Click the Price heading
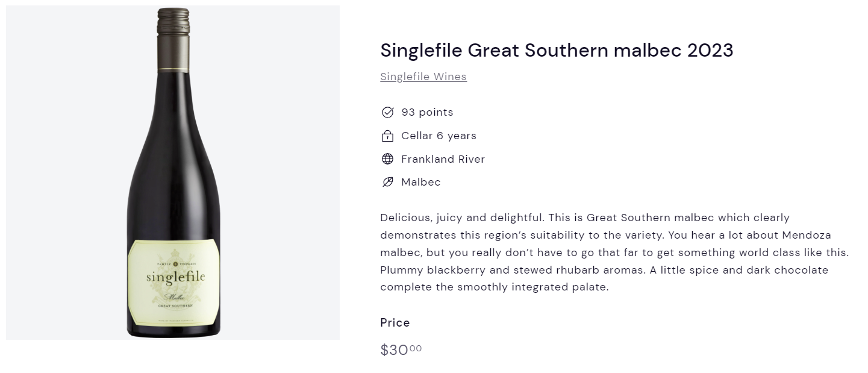The image size is (868, 373). 395,323
